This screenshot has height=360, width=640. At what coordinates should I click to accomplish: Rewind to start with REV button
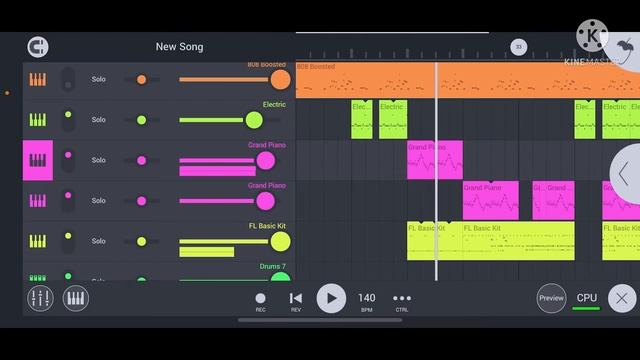pos(296,302)
